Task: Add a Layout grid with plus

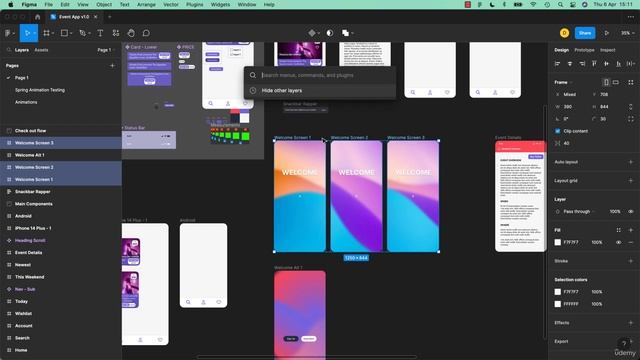Action: point(631,180)
